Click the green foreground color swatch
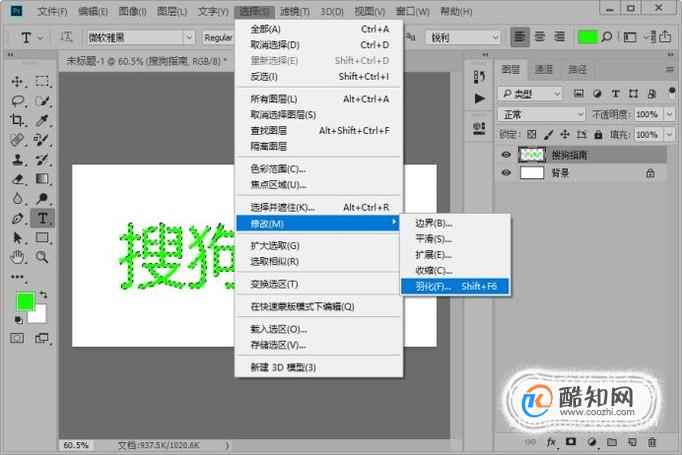 coord(25,301)
